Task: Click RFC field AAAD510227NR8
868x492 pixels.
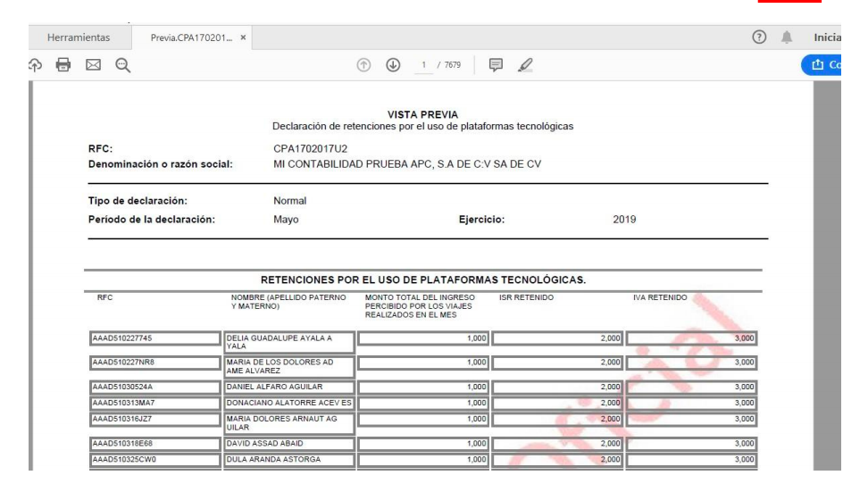Action: click(x=154, y=363)
